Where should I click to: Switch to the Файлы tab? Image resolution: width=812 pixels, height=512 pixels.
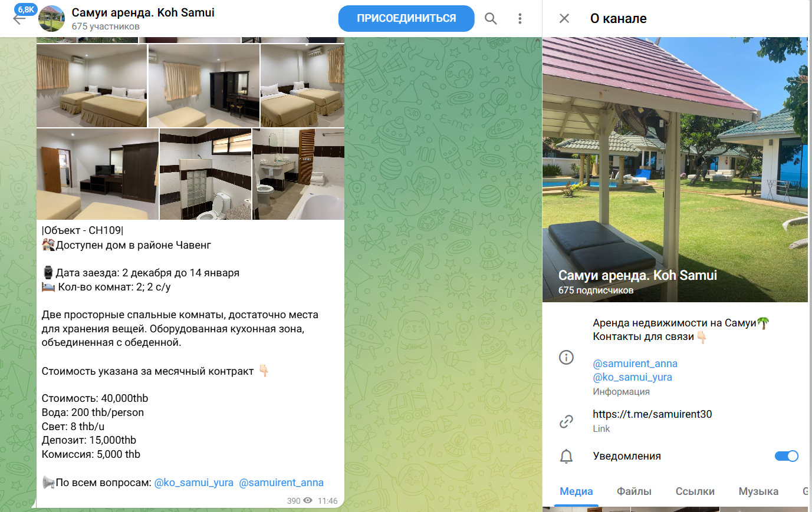pos(634,491)
